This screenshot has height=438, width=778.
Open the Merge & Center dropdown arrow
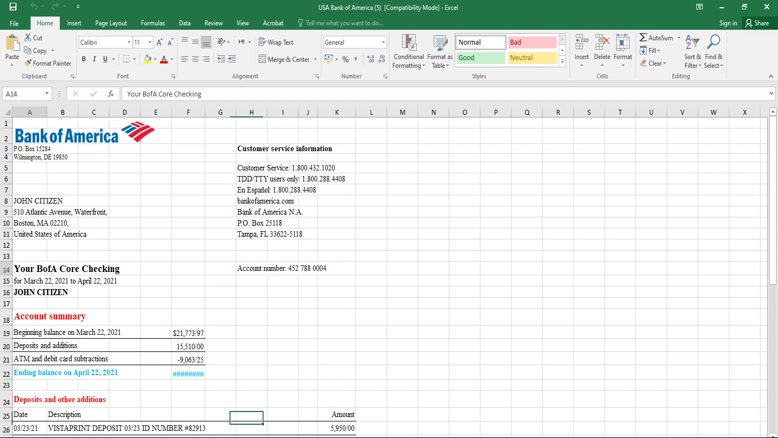315,59
